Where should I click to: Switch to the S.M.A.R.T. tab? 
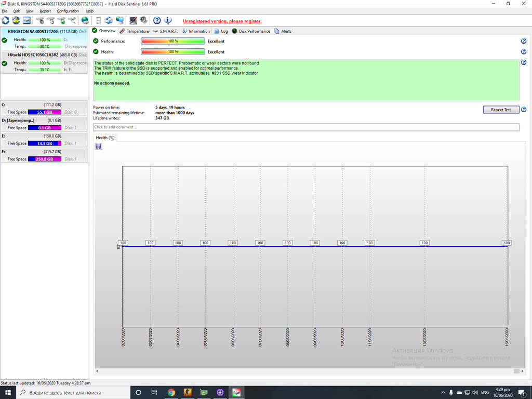click(165, 31)
